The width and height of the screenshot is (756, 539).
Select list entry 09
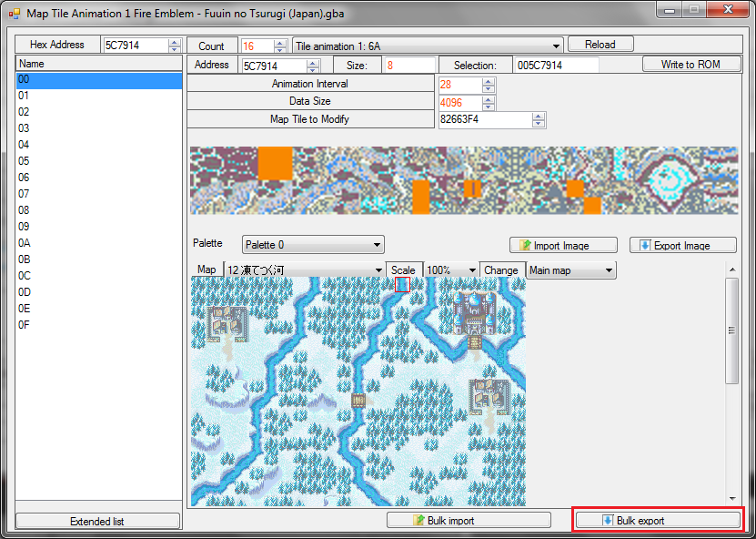99,227
